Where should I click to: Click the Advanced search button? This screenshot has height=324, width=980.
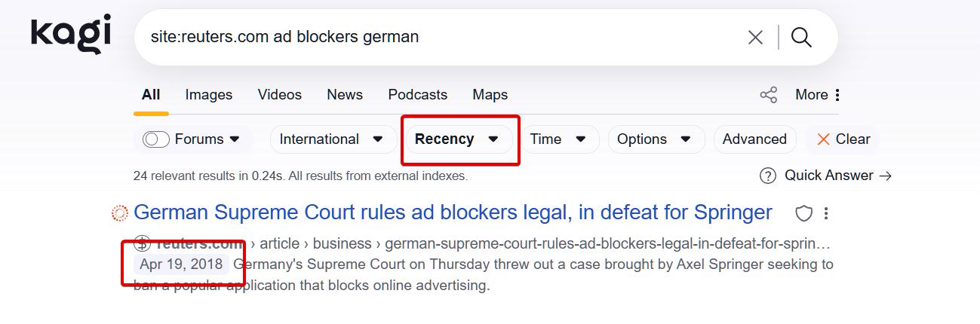pyautogui.click(x=754, y=139)
